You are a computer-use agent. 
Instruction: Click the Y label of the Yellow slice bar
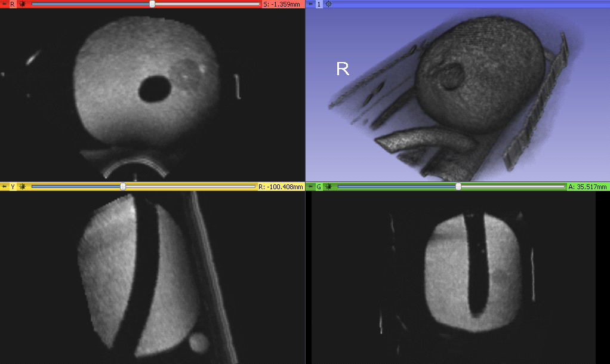pos(13,187)
